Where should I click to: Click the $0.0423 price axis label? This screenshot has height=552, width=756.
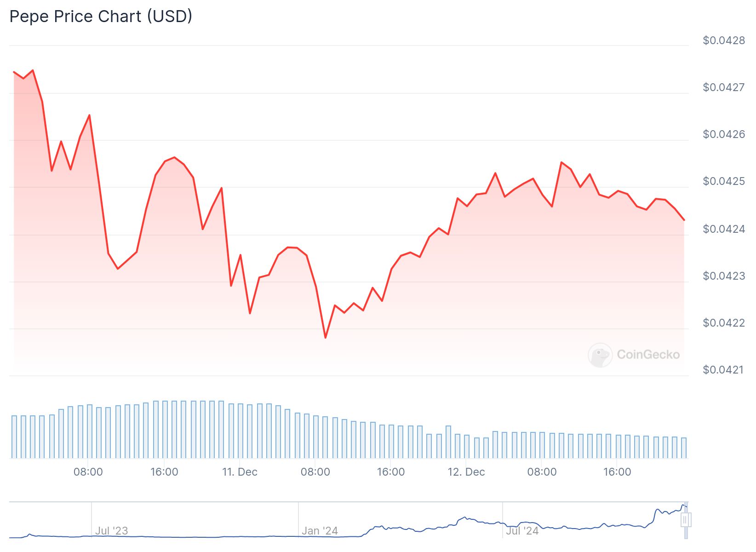pyautogui.click(x=724, y=276)
